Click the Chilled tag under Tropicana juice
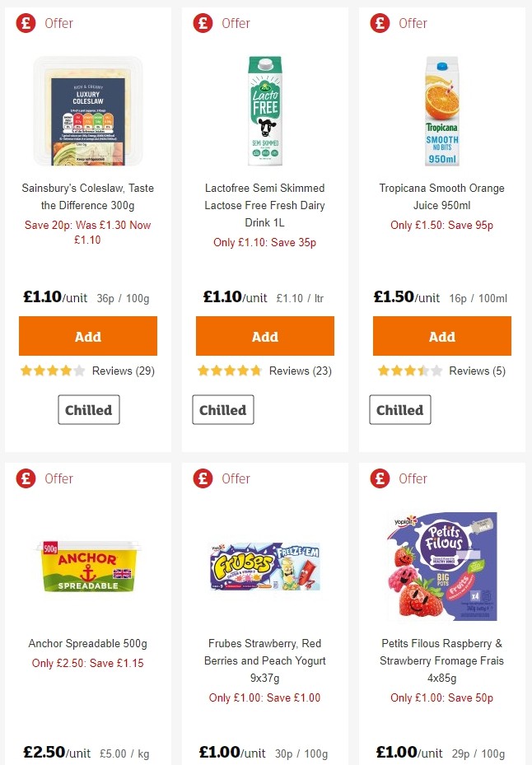The image size is (532, 765). click(400, 409)
